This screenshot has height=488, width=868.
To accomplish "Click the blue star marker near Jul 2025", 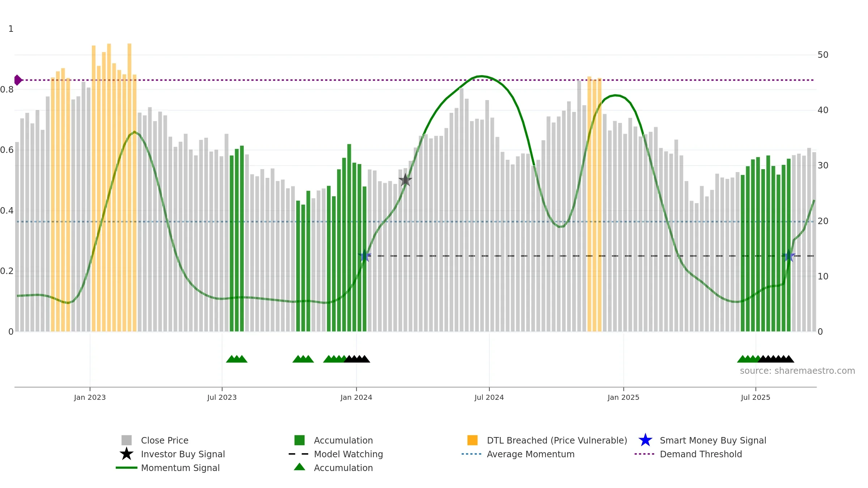I will click(x=789, y=256).
